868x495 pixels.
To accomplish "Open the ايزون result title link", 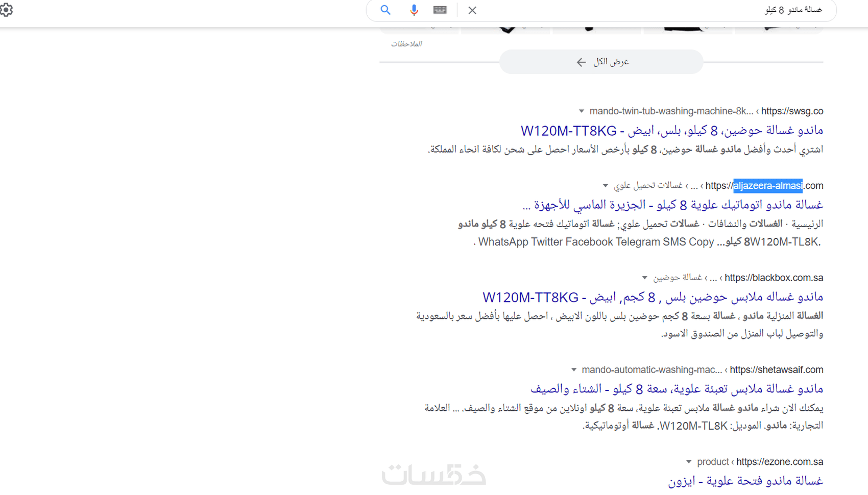I will (x=745, y=481).
